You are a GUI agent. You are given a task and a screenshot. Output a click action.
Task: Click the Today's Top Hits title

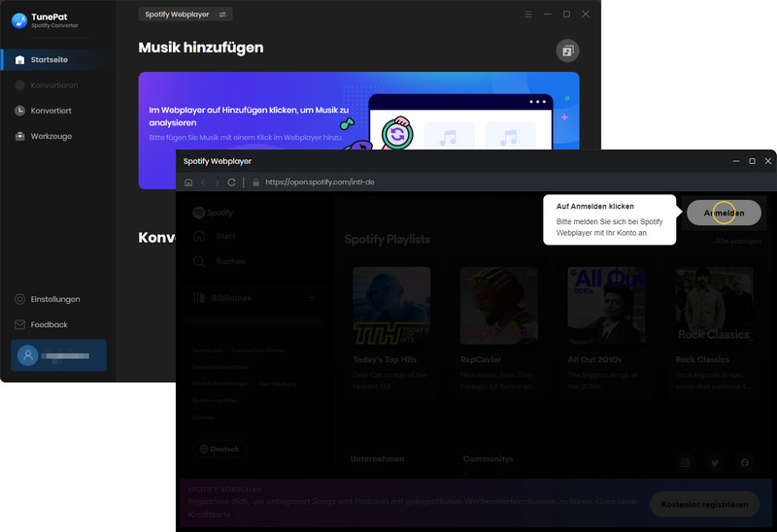point(385,359)
